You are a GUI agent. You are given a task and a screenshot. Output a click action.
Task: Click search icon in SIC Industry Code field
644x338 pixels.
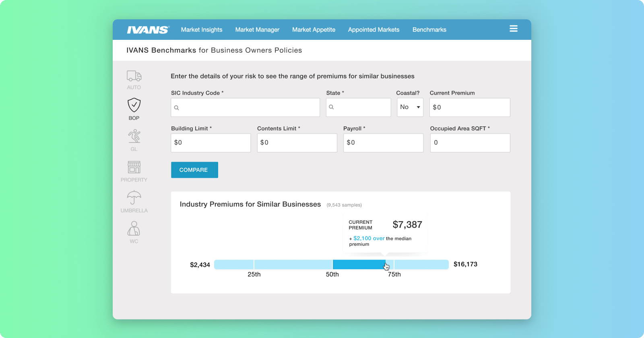tap(176, 108)
